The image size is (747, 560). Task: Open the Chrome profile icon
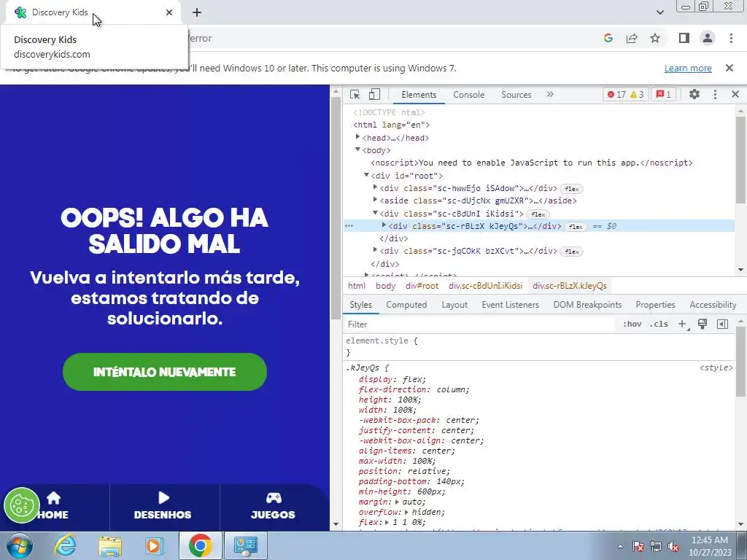708,38
